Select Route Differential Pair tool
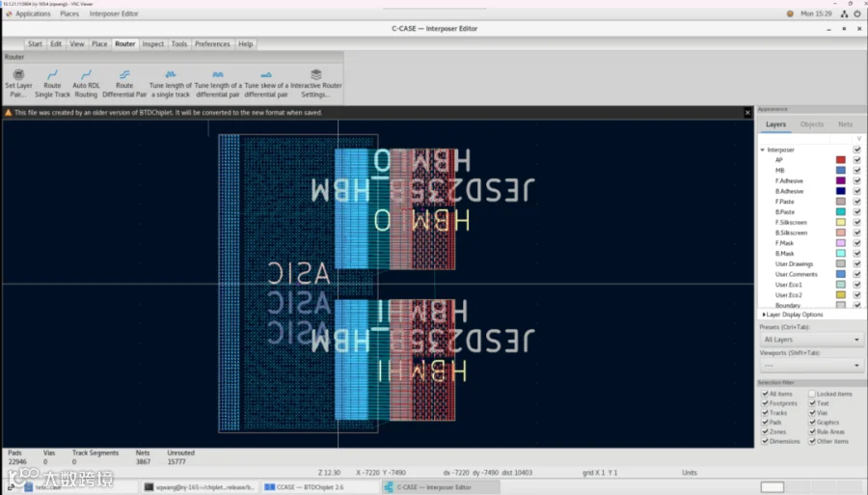Viewport: 868px width, 495px height. (124, 83)
